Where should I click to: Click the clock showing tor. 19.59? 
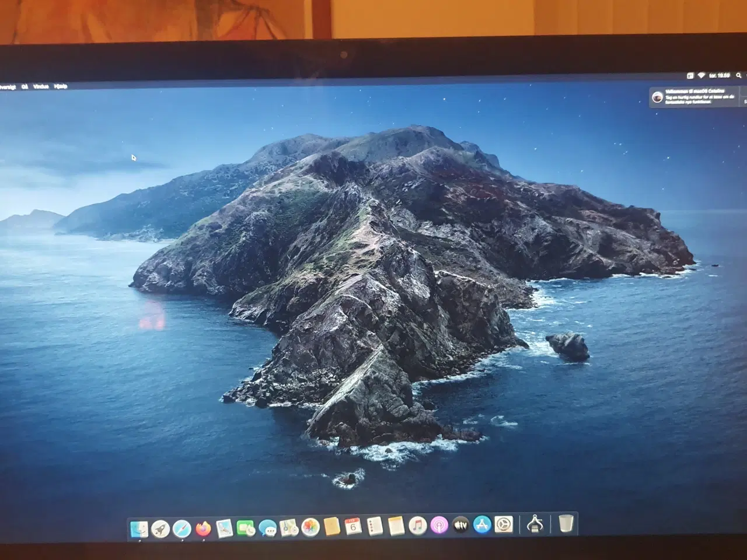click(720, 76)
